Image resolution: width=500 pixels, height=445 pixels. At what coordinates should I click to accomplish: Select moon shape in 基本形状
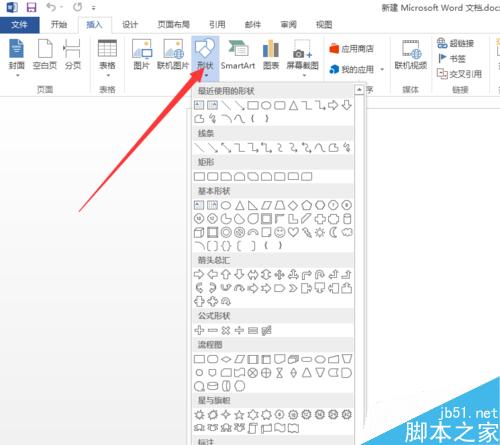point(333,232)
